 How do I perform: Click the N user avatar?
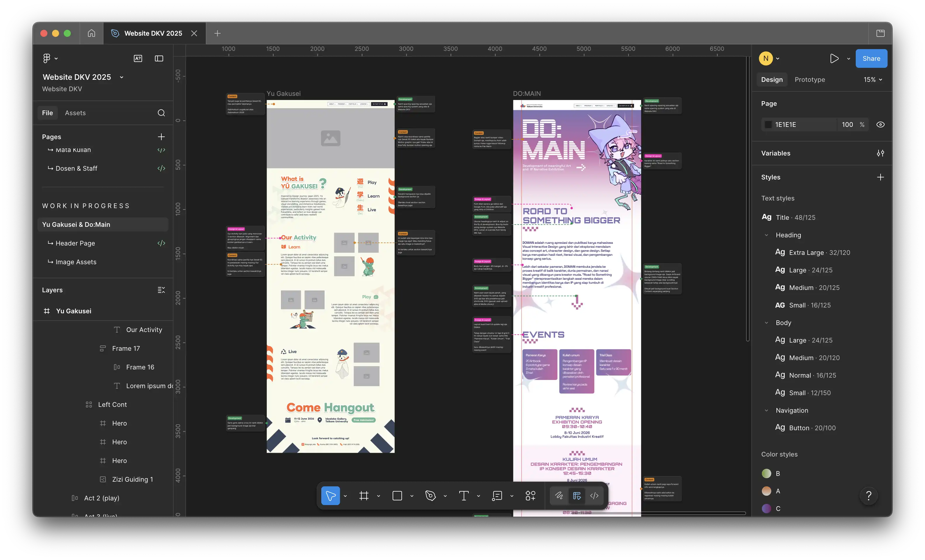[x=766, y=58]
